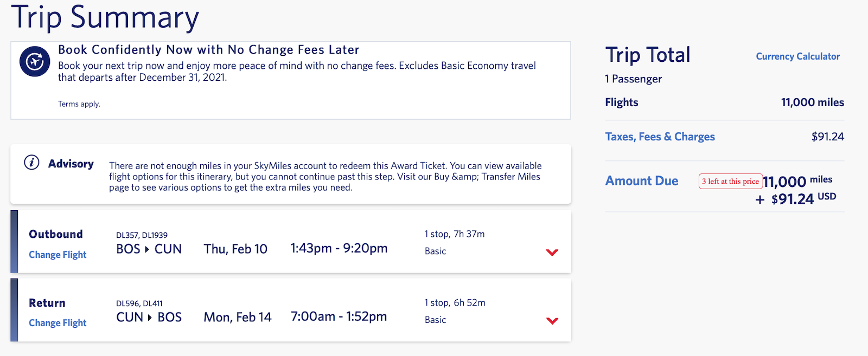Select the return flight numbers DL596, DL411
The width and height of the screenshot is (868, 356).
(139, 303)
